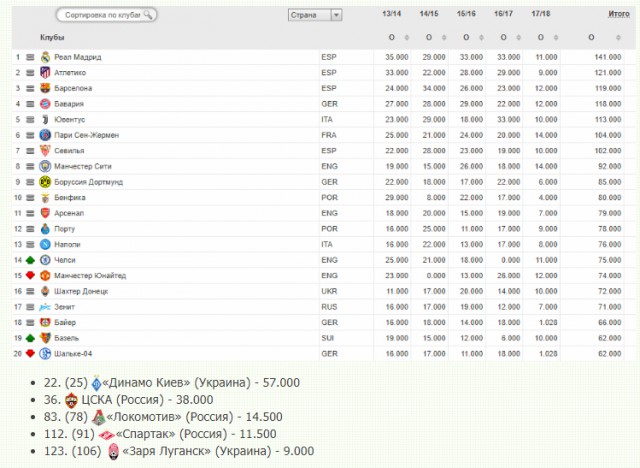Viewport: 640px width, 468px height.
Task: Click green up-arrow indicator beside Basel
Action: [x=30, y=338]
